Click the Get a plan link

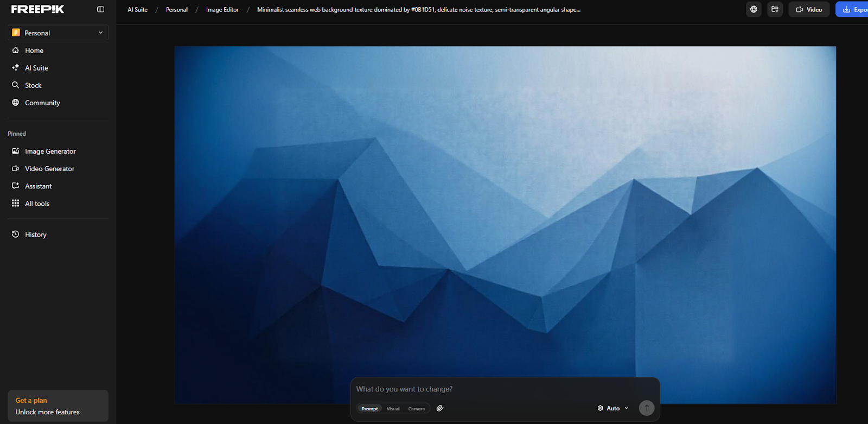31,400
